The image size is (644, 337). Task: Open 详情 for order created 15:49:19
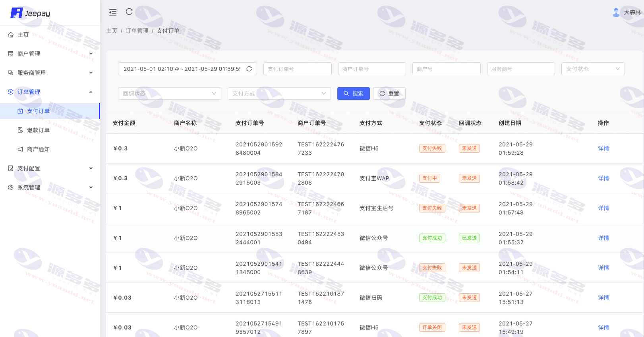(x=603, y=327)
